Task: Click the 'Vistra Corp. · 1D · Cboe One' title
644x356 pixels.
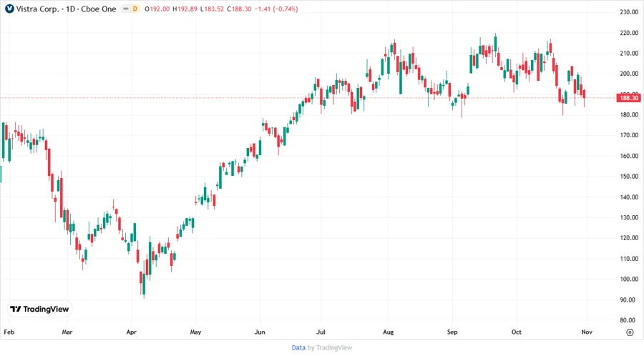Action: click(x=66, y=9)
